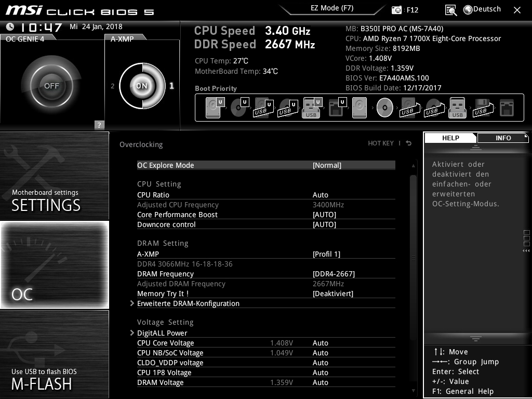This screenshot has width=532, height=399.
Task: Open the BIOS search magnifier icon
Action: click(450, 10)
